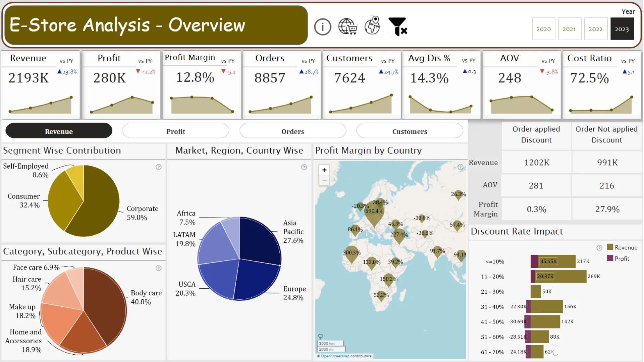Expand Discount Rate chart down arrow

coord(555,355)
